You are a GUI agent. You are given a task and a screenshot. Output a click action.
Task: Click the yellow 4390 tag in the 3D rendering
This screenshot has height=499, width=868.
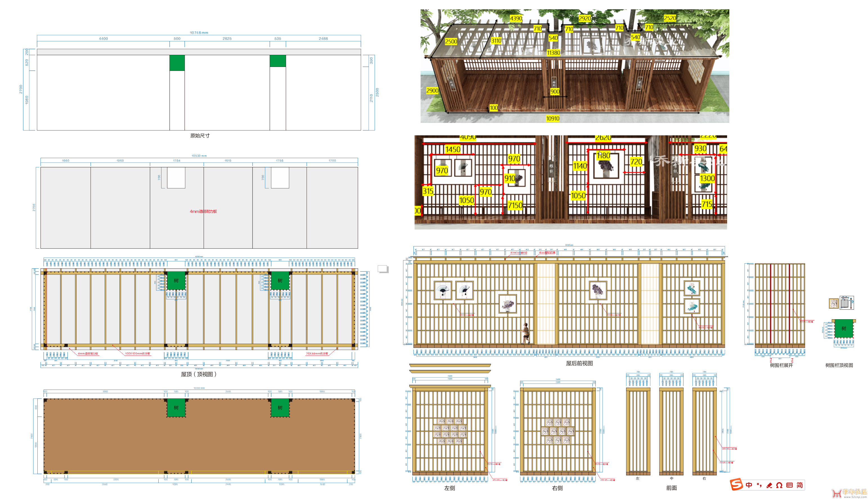pyautogui.click(x=516, y=19)
